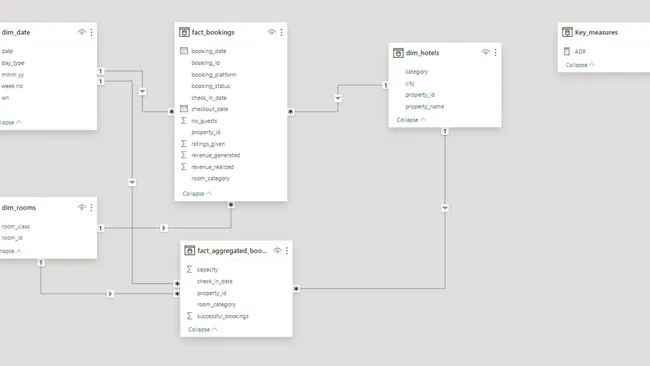
Task: Click calculator icon beside ADR measure
Action: [567, 51]
